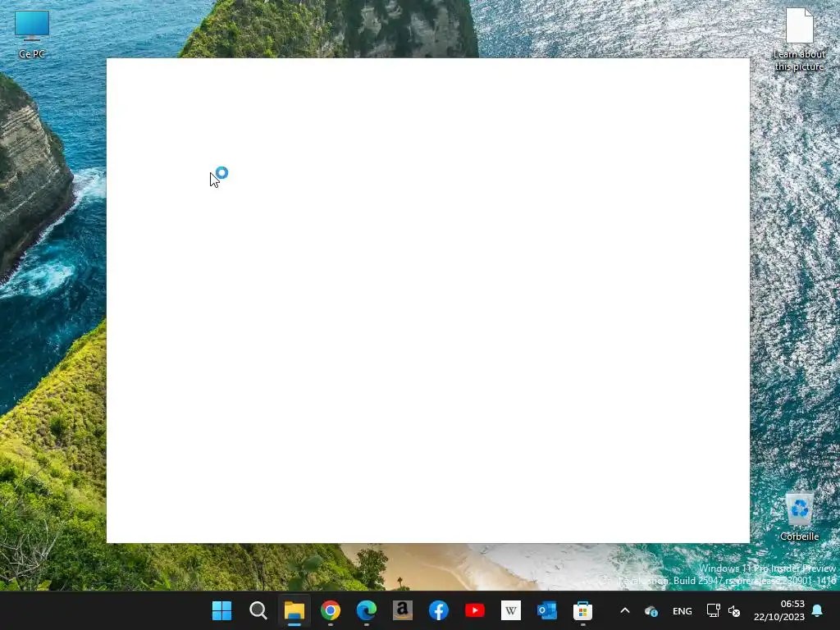Open Microsoft Store from the taskbar
840x630 pixels.
pyautogui.click(x=583, y=610)
